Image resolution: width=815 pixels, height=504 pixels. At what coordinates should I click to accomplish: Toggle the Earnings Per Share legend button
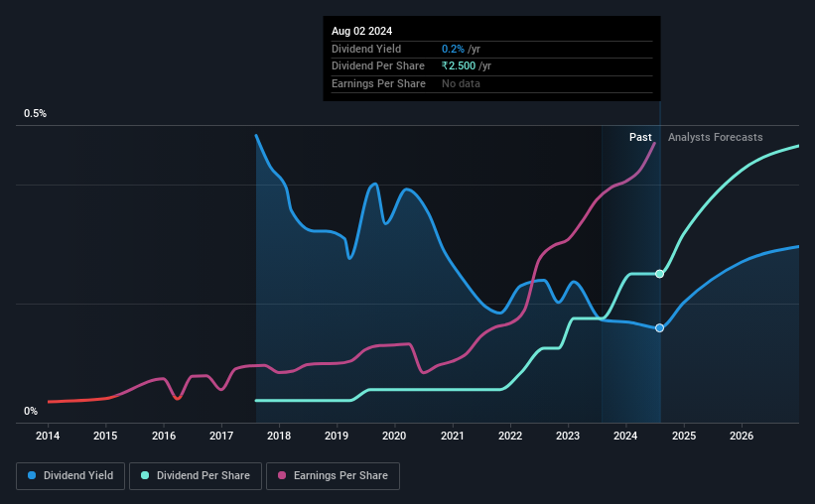pyautogui.click(x=333, y=476)
